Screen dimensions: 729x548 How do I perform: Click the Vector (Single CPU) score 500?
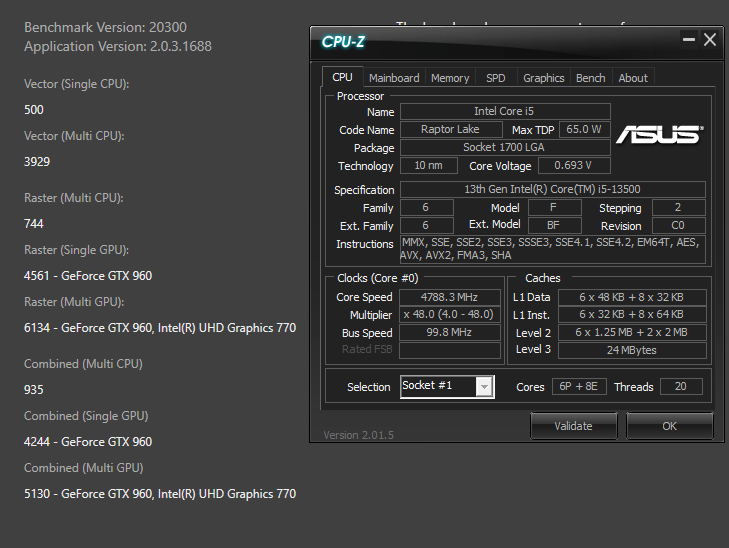pyautogui.click(x=34, y=110)
